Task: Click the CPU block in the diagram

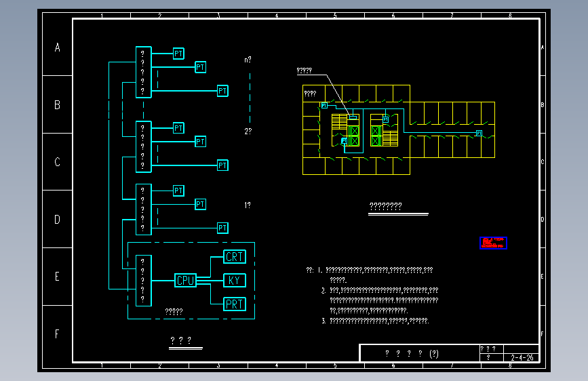Action: click(x=185, y=280)
